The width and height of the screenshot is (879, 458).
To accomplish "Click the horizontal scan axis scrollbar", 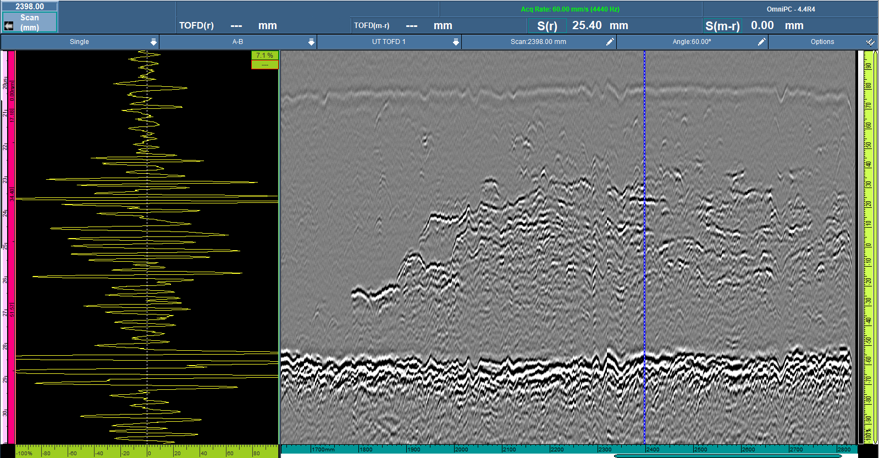I will click(x=730, y=455).
